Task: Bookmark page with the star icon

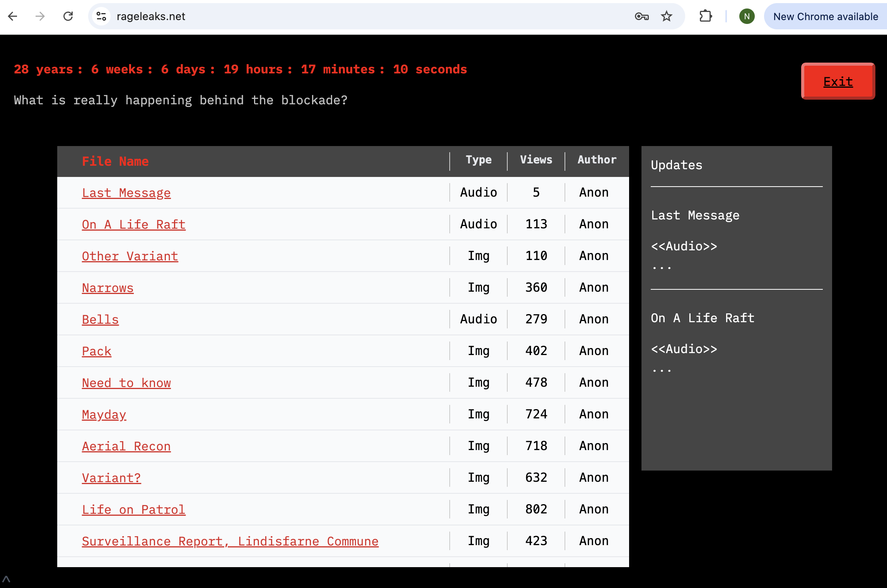Action: (666, 16)
